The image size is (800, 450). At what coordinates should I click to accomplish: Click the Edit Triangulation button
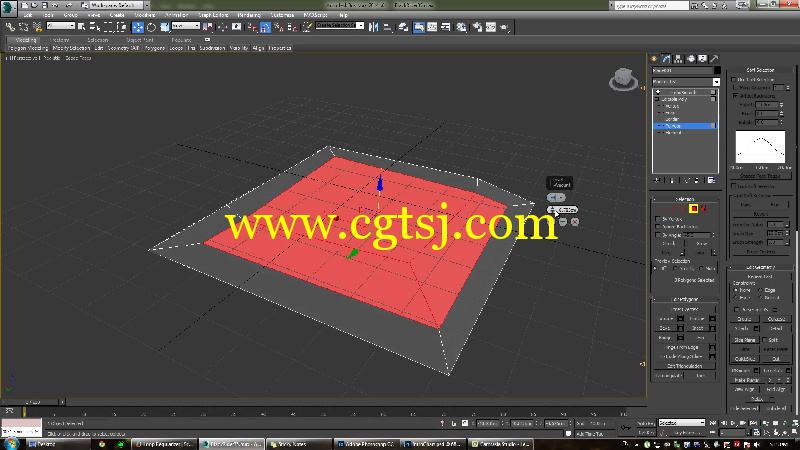(x=684, y=366)
